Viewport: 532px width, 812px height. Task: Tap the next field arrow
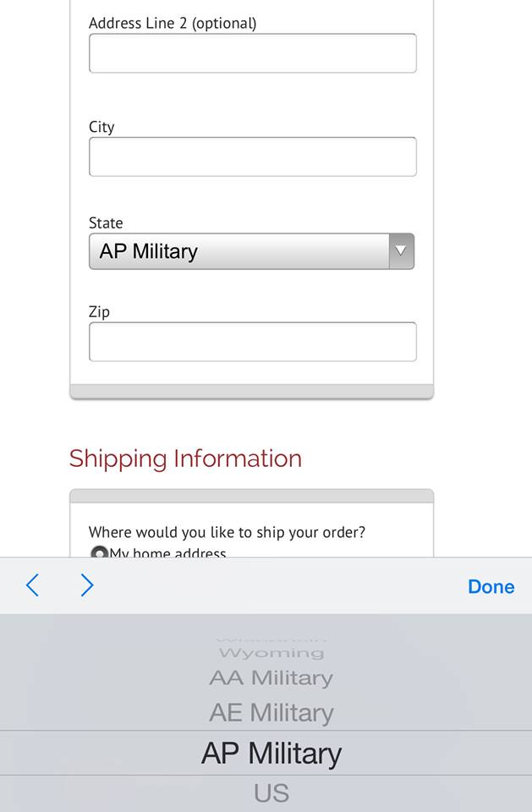[87, 585]
